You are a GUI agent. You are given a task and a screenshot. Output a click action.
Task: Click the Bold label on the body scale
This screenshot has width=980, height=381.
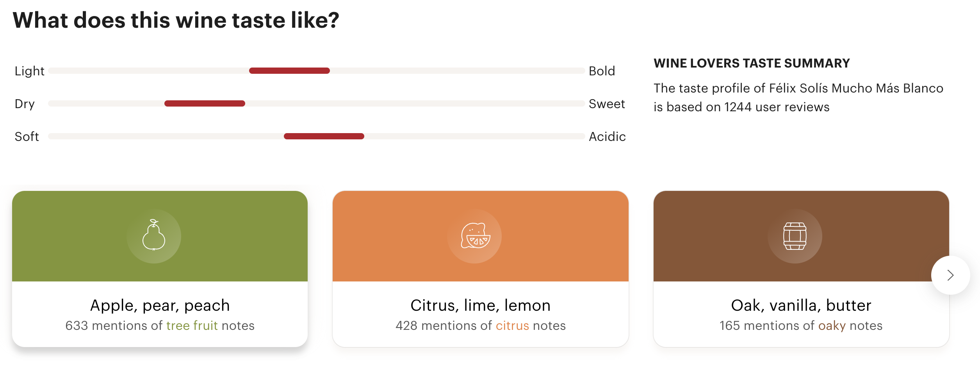point(602,71)
